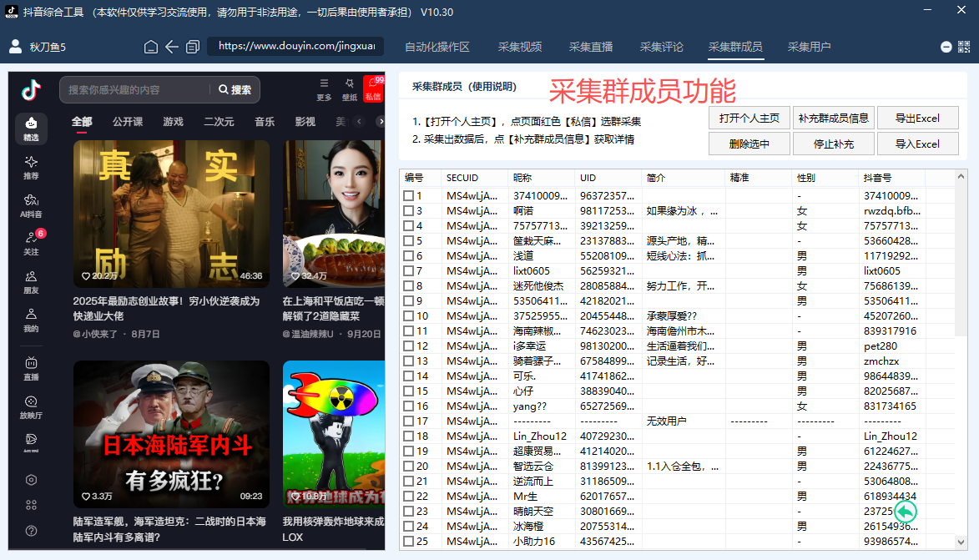Open 朋友 in the Douyin sidebar

31,282
